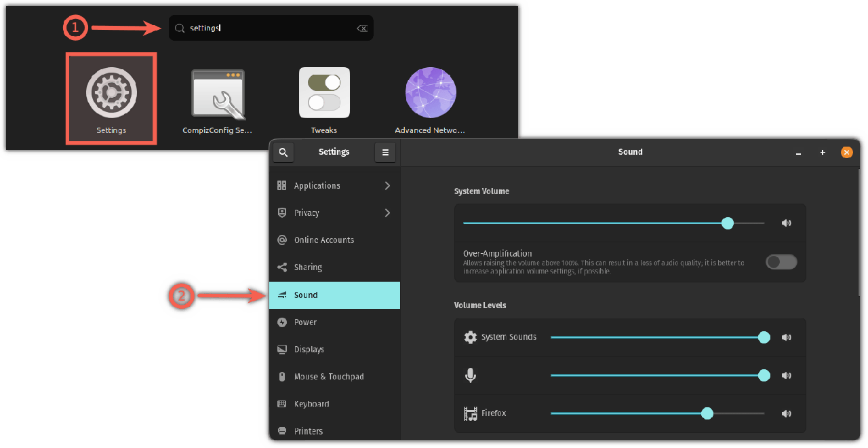This screenshot has width=868, height=448.
Task: Open the Power settings panel
Action: click(305, 322)
